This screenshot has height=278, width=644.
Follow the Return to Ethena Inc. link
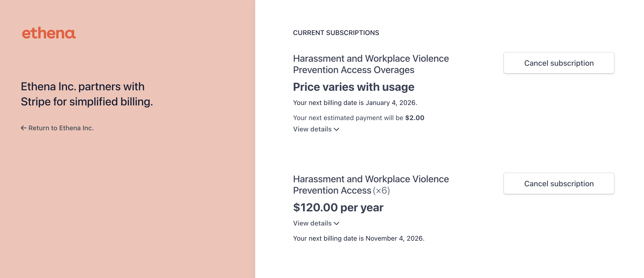tap(61, 128)
